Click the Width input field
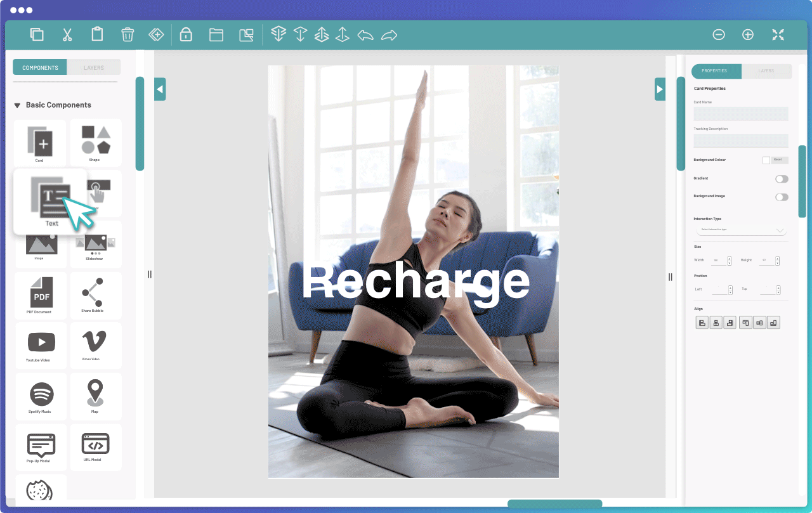 click(x=718, y=260)
